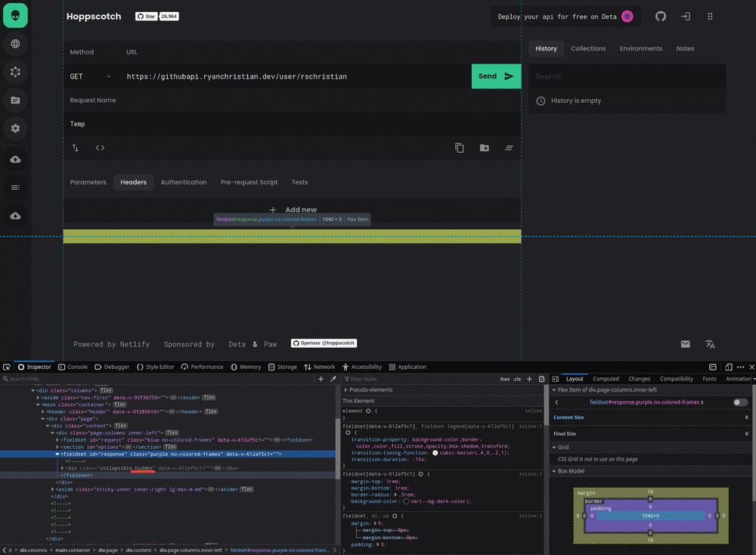Viewport: 756px width, 555px height.
Task: Open the devtools Network tab
Action: click(320, 367)
